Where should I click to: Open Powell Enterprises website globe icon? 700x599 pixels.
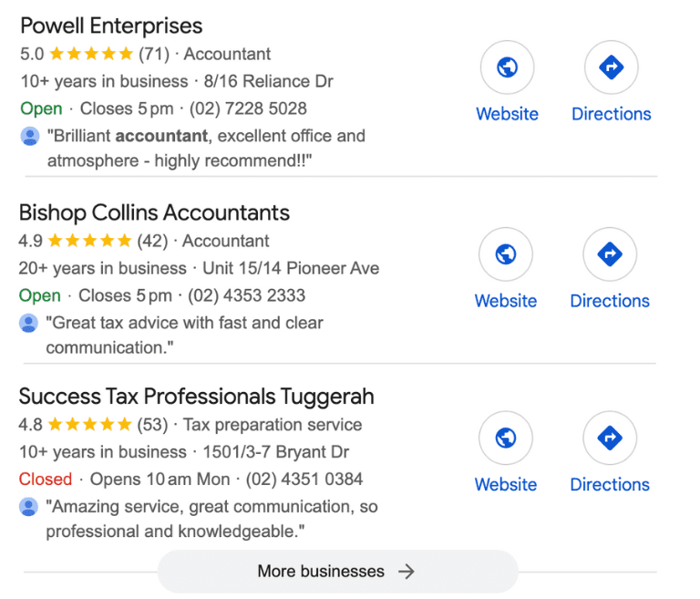[507, 67]
